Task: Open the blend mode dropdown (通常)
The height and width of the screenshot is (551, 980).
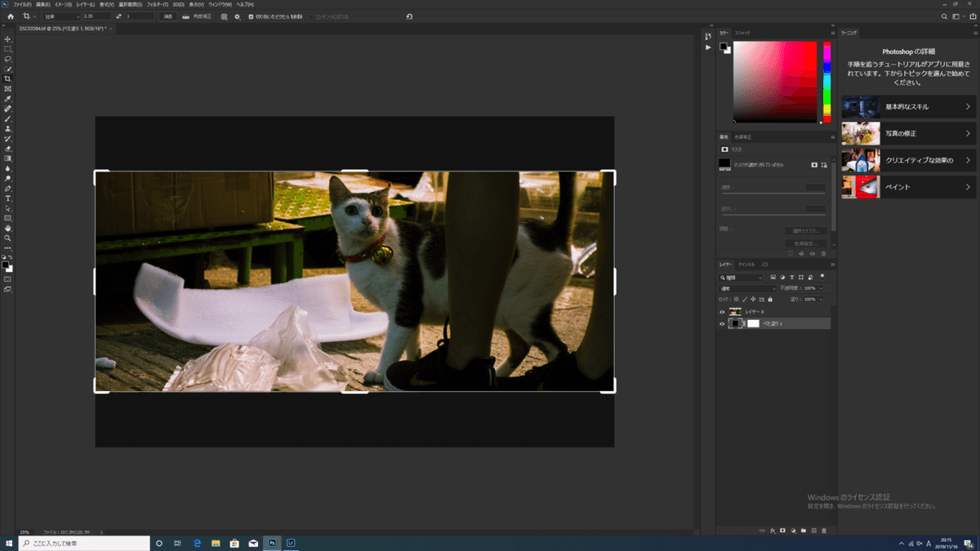Action: (747, 288)
